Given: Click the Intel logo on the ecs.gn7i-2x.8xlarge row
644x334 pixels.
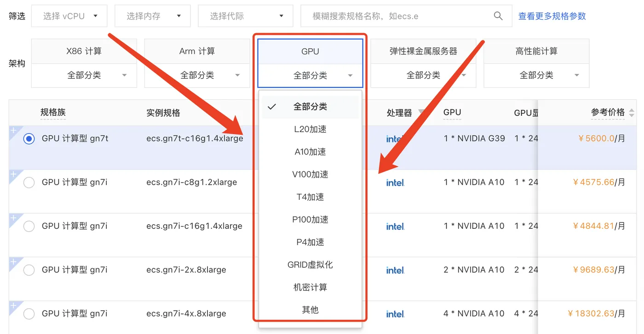Looking at the screenshot, I should pyautogui.click(x=395, y=270).
